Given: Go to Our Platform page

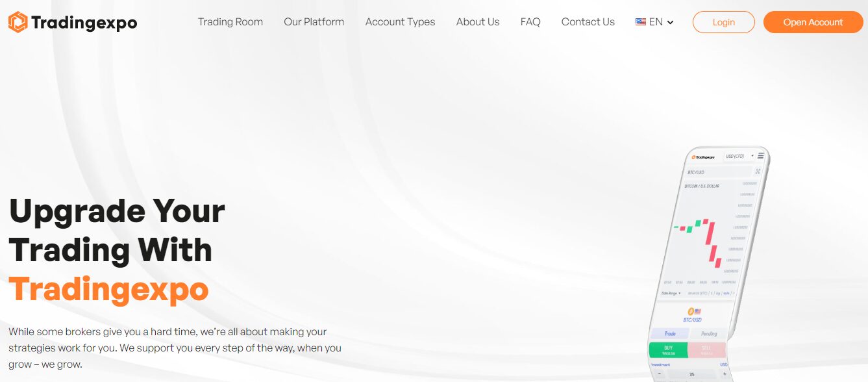Looking at the screenshot, I should click(x=314, y=22).
